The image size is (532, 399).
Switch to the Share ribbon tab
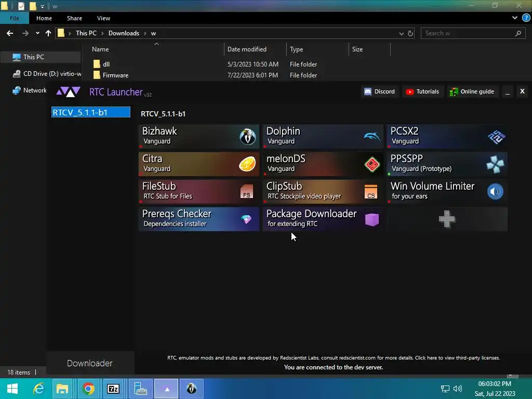(x=74, y=18)
